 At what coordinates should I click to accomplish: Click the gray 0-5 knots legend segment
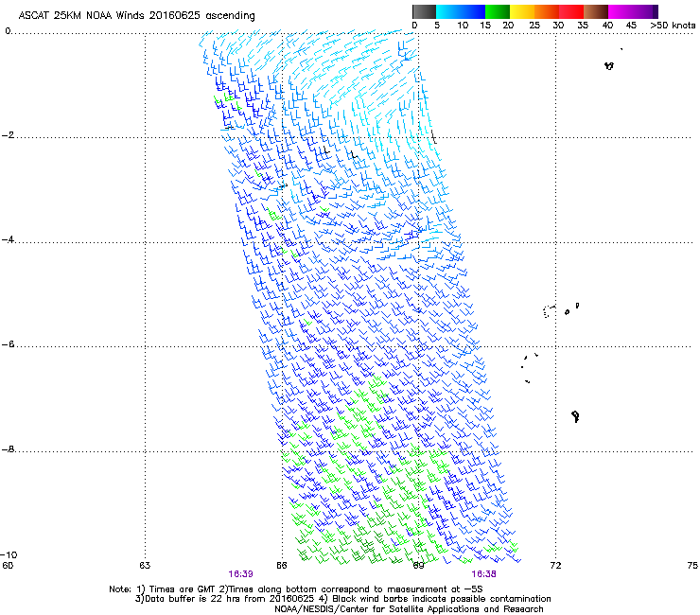424,11
